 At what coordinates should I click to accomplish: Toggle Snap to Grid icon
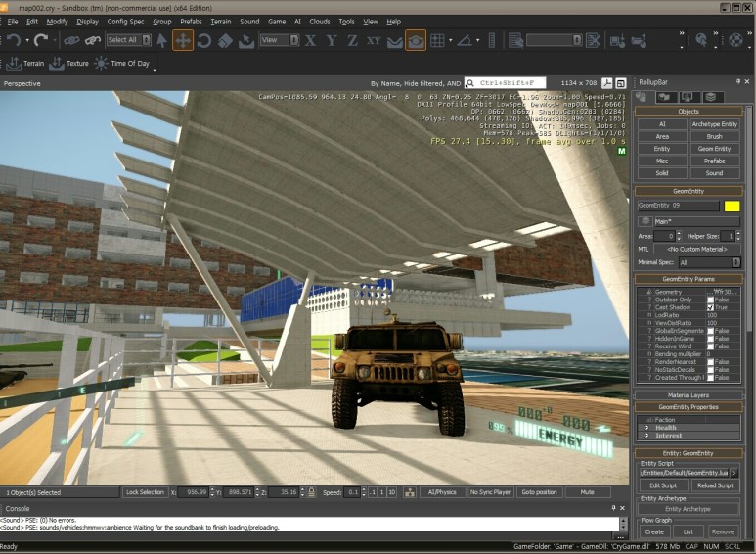point(437,40)
